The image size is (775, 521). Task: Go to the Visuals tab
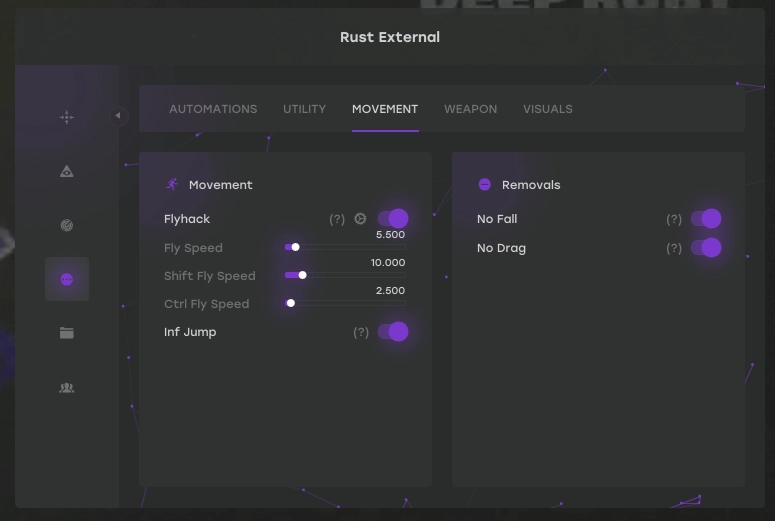548,109
